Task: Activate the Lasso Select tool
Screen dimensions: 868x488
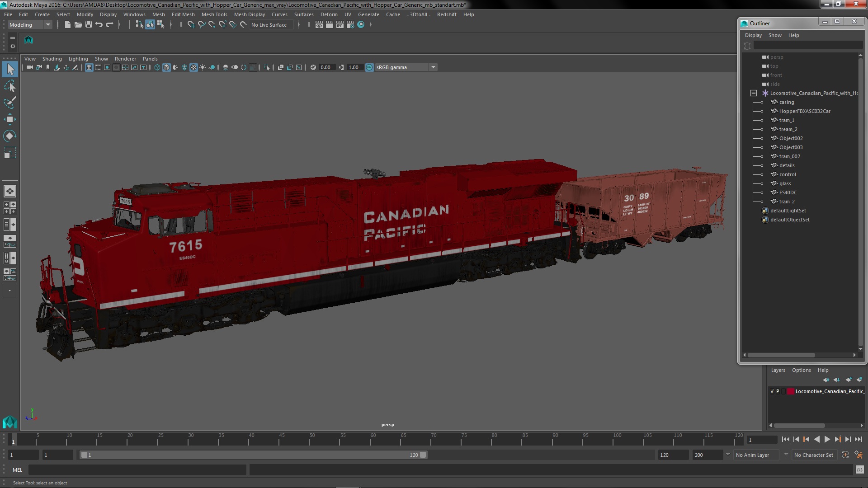Action: (x=10, y=86)
